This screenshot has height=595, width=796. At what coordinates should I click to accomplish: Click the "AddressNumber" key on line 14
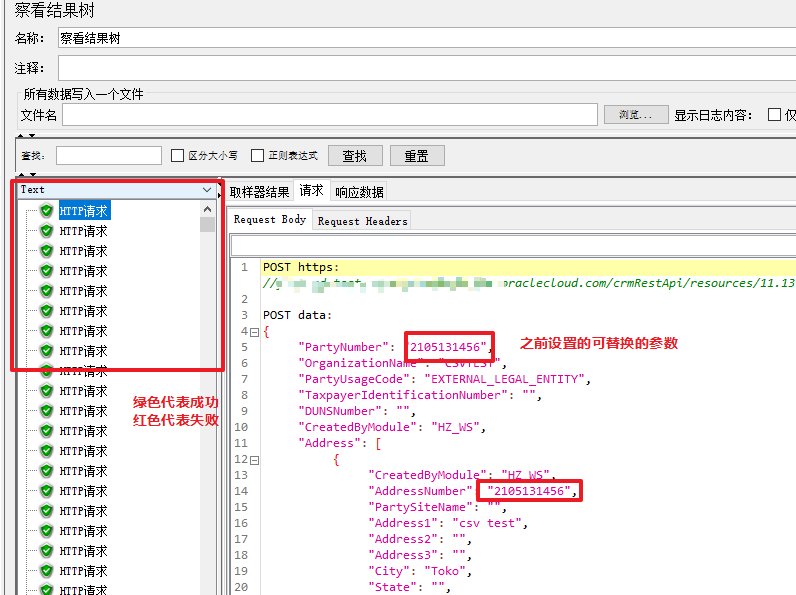point(420,491)
